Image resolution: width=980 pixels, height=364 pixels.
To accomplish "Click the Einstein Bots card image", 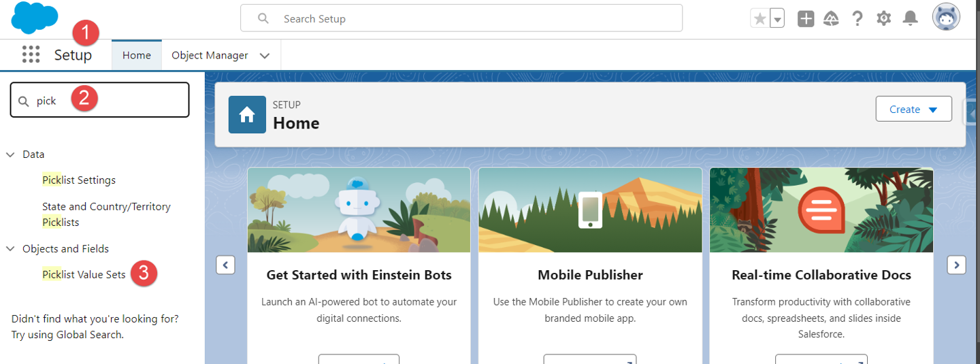I will tap(359, 210).
